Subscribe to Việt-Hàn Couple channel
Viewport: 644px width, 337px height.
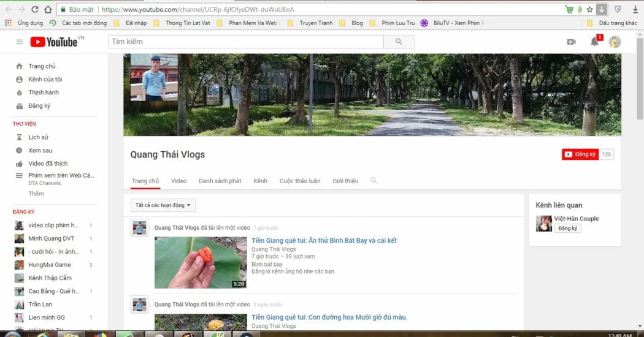point(567,228)
